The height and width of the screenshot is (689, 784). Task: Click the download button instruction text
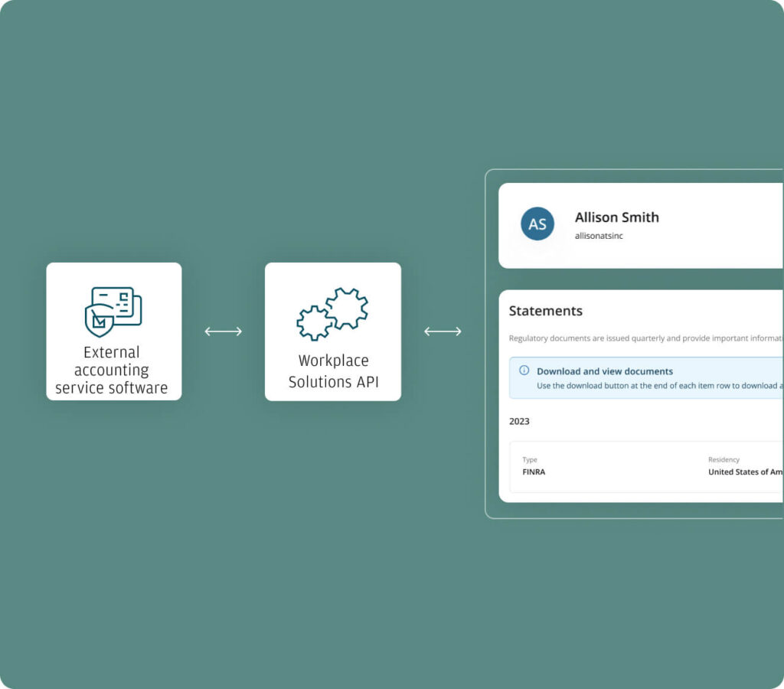point(658,386)
